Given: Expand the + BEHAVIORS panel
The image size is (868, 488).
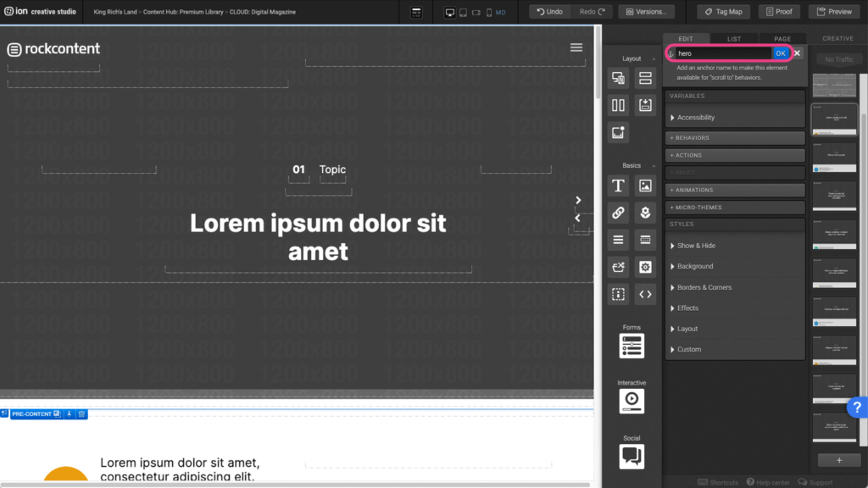Looking at the screenshot, I should coord(735,138).
